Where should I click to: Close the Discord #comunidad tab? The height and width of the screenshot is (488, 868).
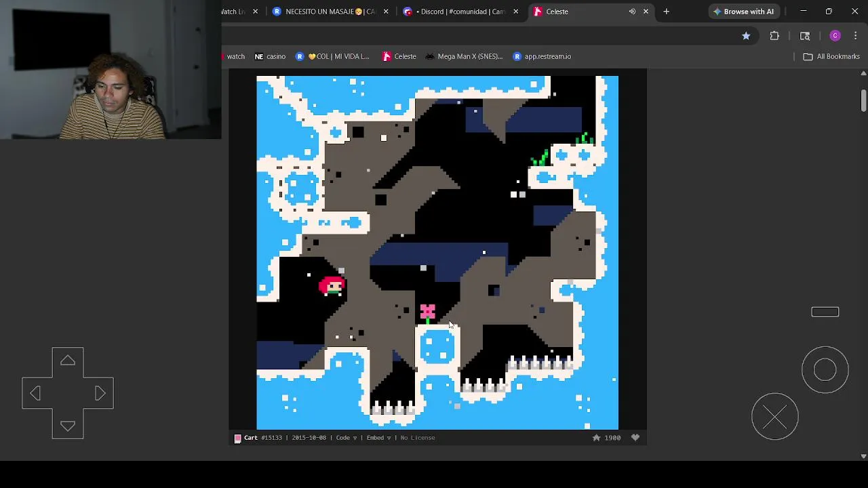click(x=515, y=12)
